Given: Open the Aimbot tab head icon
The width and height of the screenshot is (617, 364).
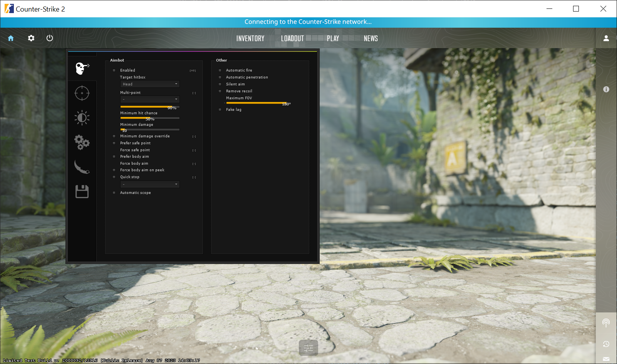Looking at the screenshot, I should point(82,68).
